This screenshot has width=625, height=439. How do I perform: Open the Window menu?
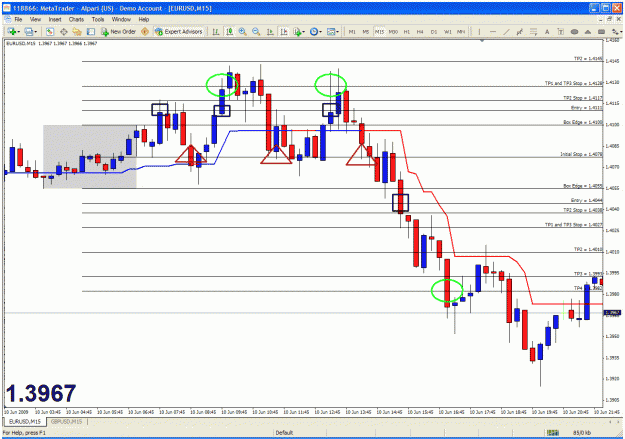click(121, 19)
